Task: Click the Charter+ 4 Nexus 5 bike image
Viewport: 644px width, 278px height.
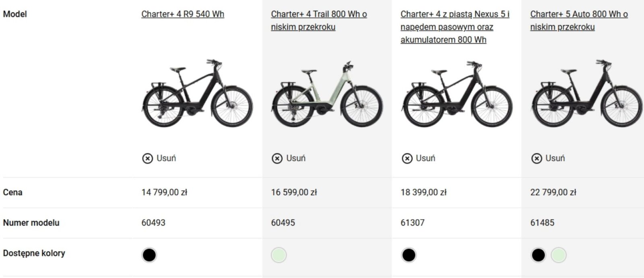Action: [x=456, y=94]
